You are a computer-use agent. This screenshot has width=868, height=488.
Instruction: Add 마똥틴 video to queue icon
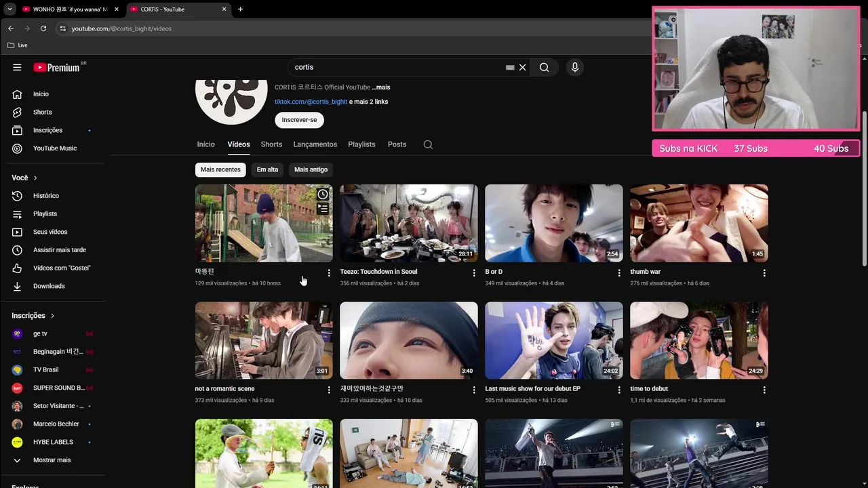tap(323, 209)
